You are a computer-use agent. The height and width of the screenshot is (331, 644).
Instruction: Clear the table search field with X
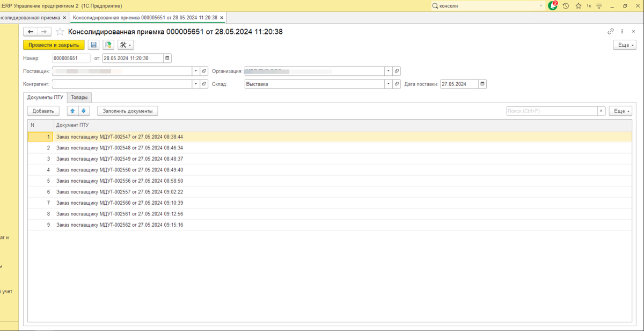pos(602,111)
